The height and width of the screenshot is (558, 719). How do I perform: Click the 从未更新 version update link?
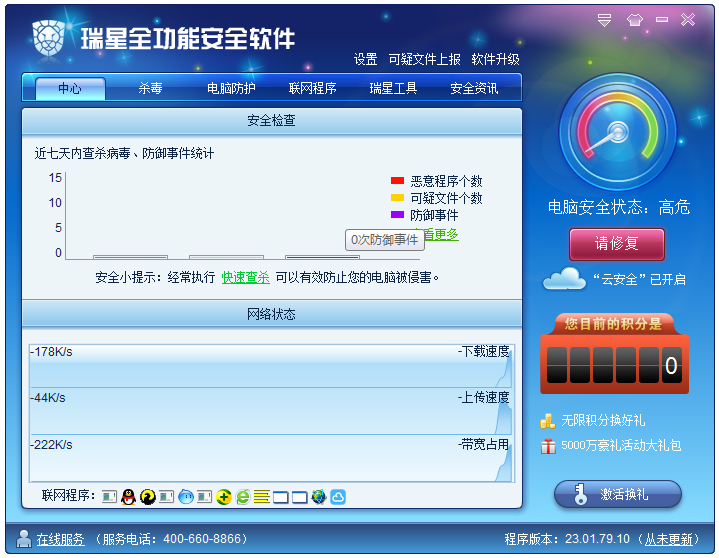coord(668,539)
